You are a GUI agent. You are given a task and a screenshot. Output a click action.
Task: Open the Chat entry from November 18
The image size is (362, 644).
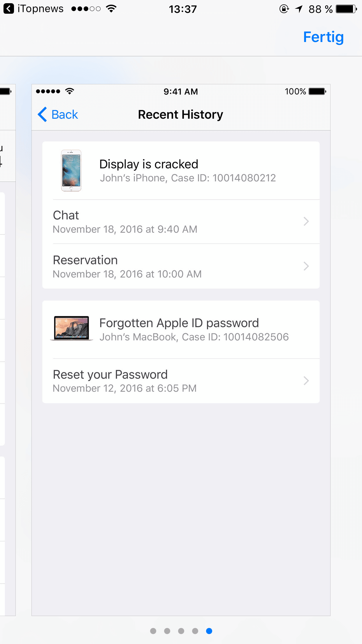tap(181, 222)
